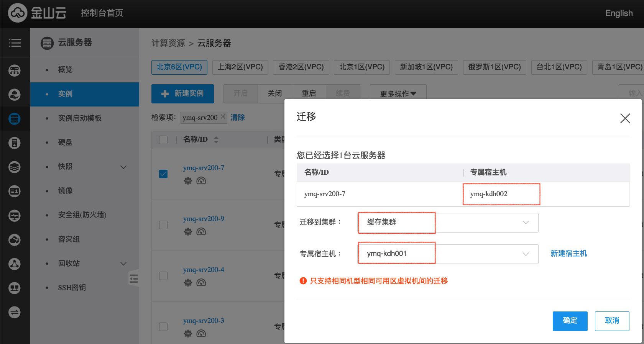Click the monitoring gauge icon under ymq-srv200-9
Viewport: 644px width, 344px height.
click(201, 231)
